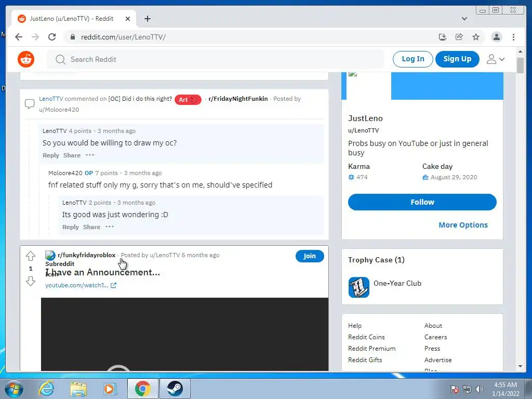Screen dimensions: 532x399
Task: Click the Sign Up button
Action: tap(457, 59)
